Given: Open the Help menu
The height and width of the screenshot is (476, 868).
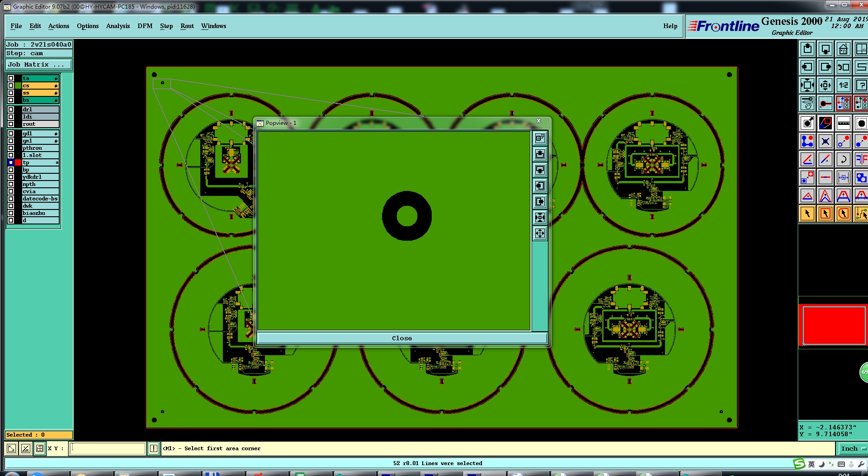Looking at the screenshot, I should point(670,26).
